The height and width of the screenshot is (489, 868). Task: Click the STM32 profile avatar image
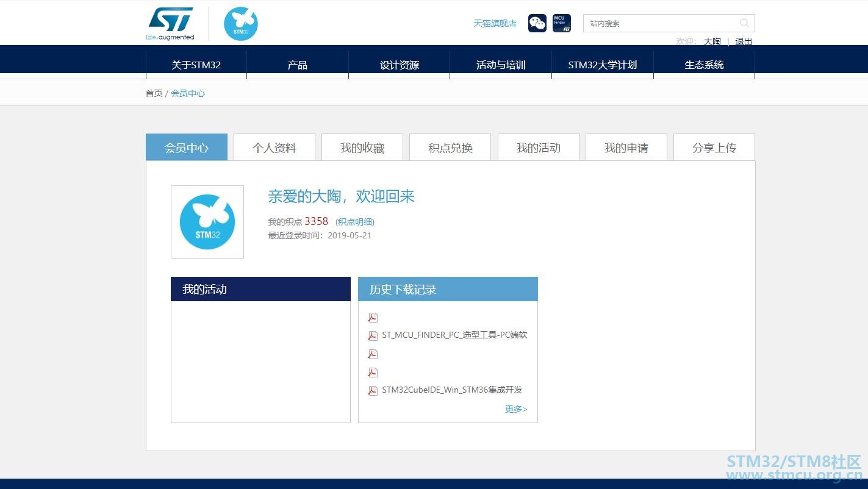(207, 222)
